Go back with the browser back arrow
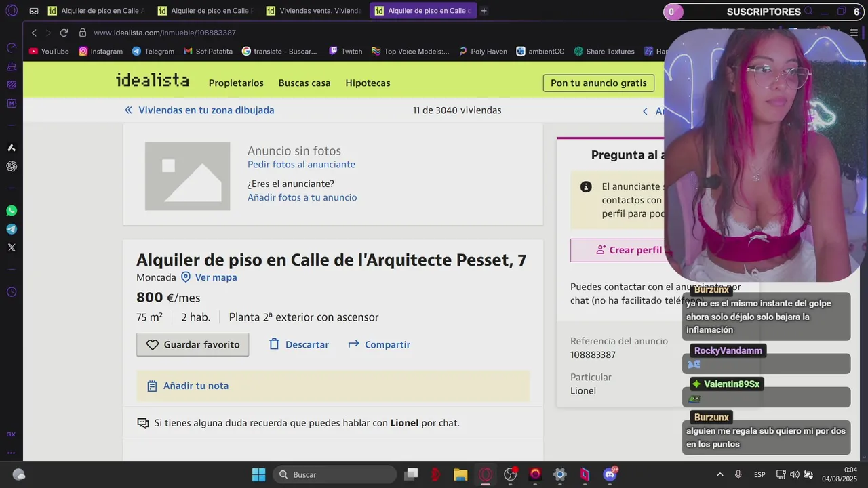The height and width of the screenshot is (488, 868). [34, 33]
